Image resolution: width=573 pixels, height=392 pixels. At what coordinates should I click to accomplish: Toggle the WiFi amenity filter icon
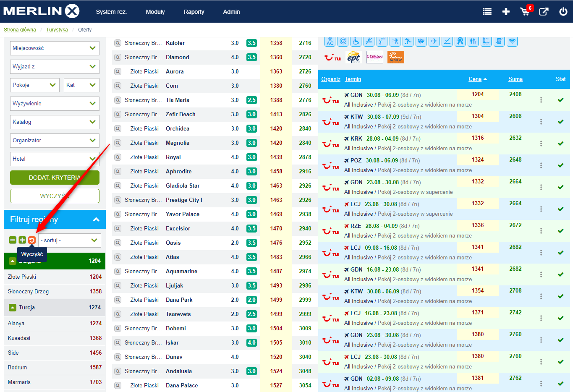[x=512, y=42]
